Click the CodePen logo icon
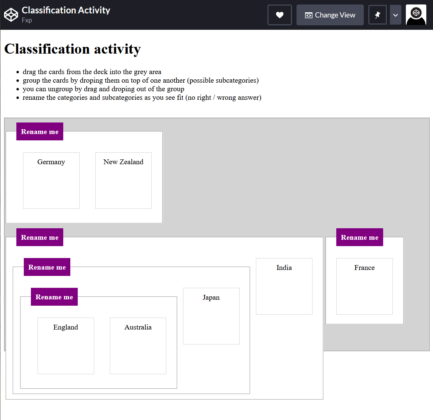433x420 pixels. point(11,15)
